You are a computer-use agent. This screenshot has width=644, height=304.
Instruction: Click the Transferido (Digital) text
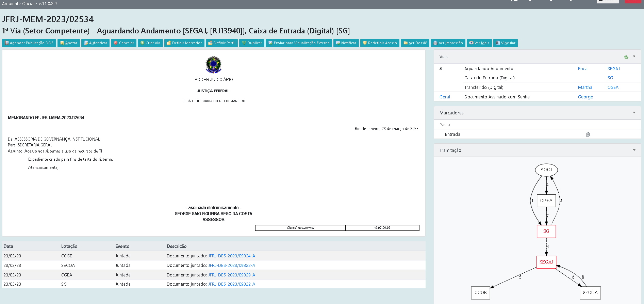tap(484, 87)
